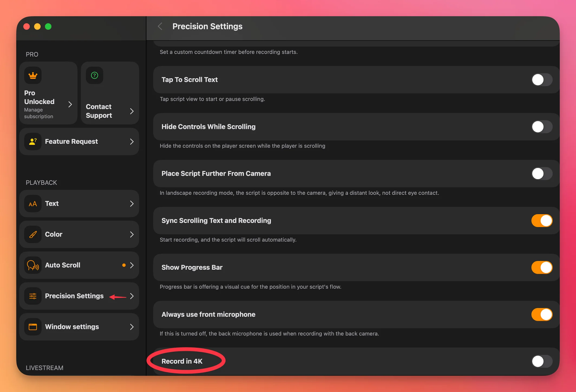Open Window settings via its chevron
Image resolution: width=576 pixels, height=392 pixels.
pyautogui.click(x=132, y=327)
